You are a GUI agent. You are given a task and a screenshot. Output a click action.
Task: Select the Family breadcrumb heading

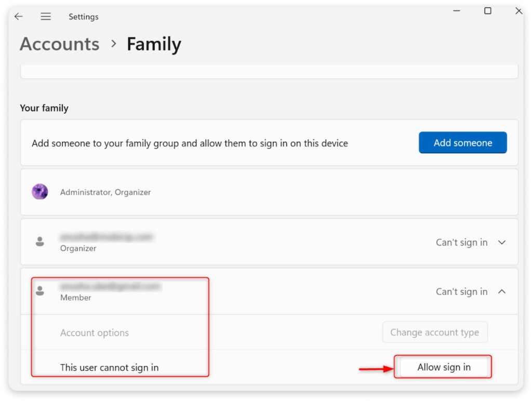[154, 44]
